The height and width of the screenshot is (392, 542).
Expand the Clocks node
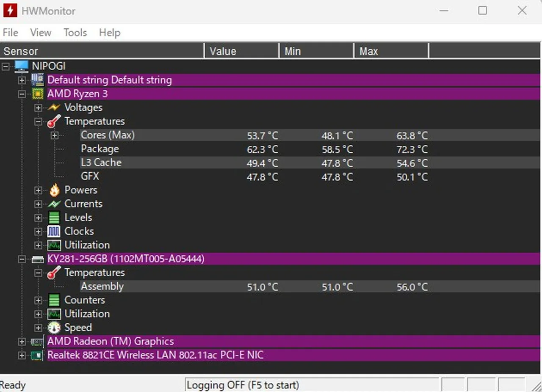point(39,232)
